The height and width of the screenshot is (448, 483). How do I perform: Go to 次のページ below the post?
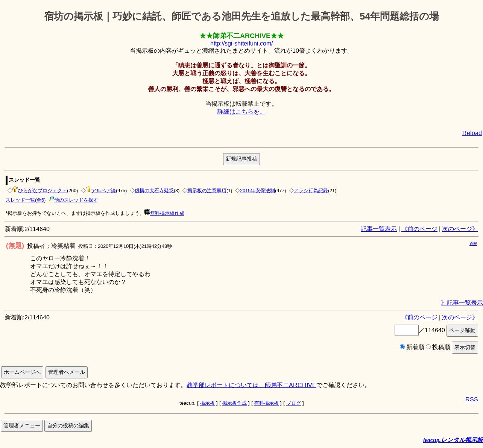[x=460, y=317]
